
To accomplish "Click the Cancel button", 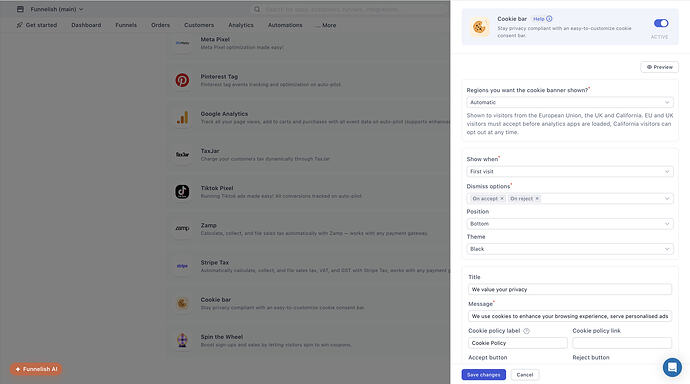I will click(x=525, y=374).
